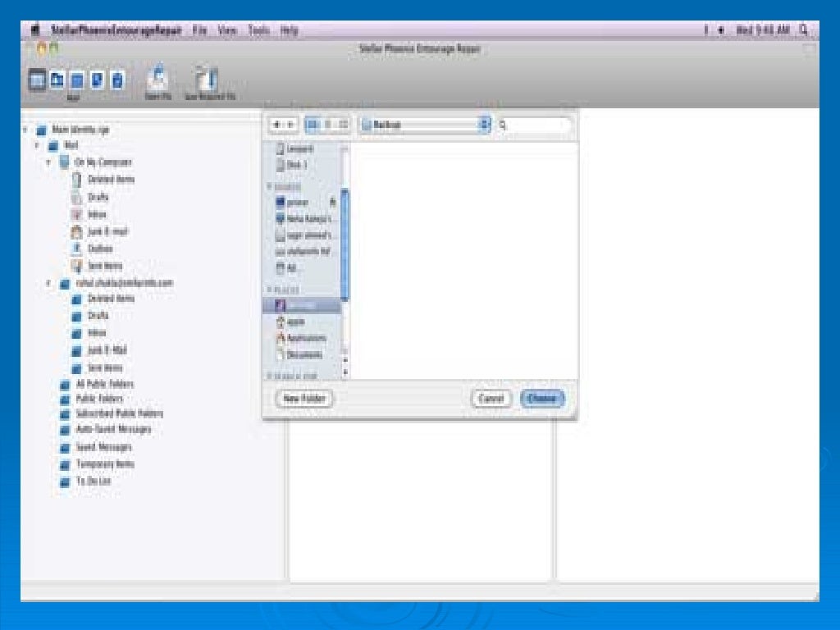
Task: Select All Public Folders in tree
Action: pyautogui.click(x=97, y=384)
